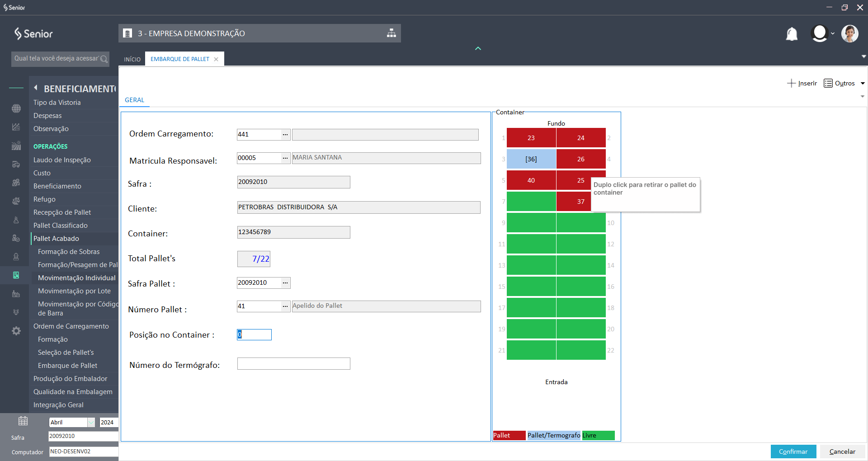
Task: Click the laboratory flask sidebar icon
Action: pos(16,220)
